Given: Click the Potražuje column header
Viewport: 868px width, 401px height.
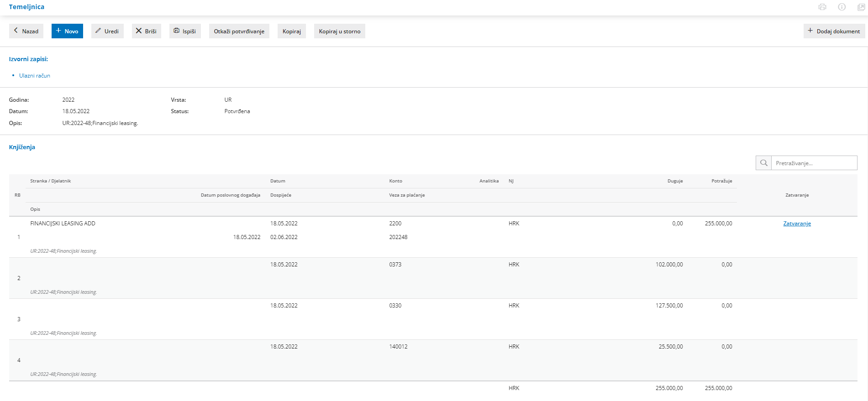Looking at the screenshot, I should tap(722, 181).
